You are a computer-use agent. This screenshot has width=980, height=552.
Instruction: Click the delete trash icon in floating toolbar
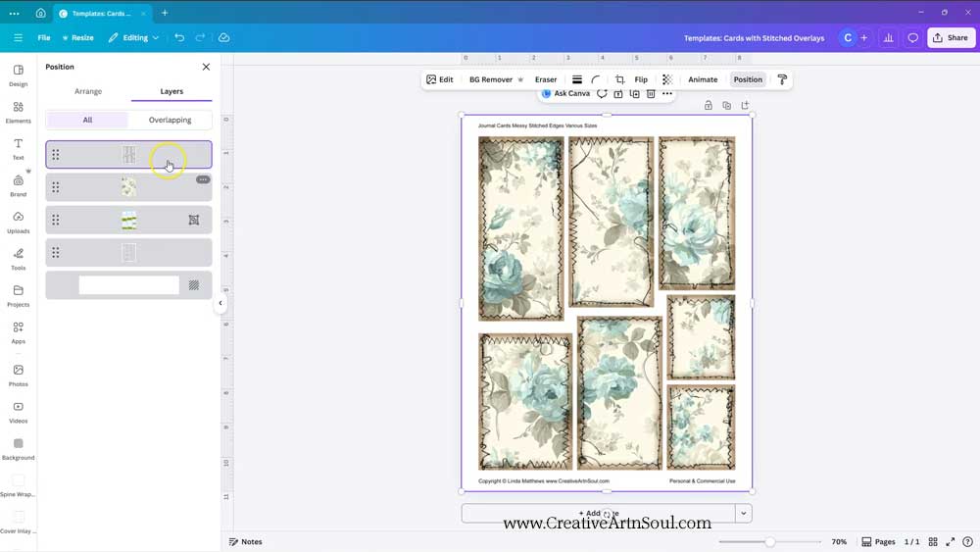click(x=651, y=94)
